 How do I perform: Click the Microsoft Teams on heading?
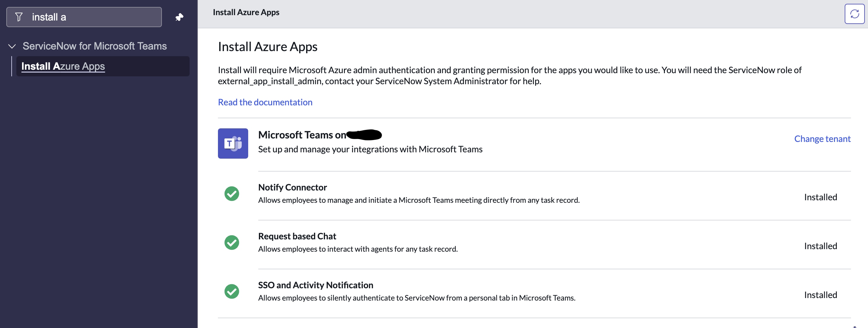(x=302, y=135)
